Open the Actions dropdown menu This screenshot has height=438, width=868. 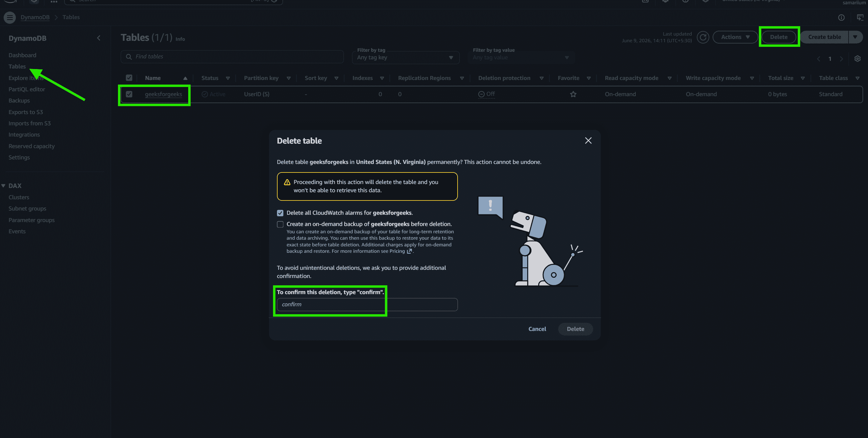[735, 37]
